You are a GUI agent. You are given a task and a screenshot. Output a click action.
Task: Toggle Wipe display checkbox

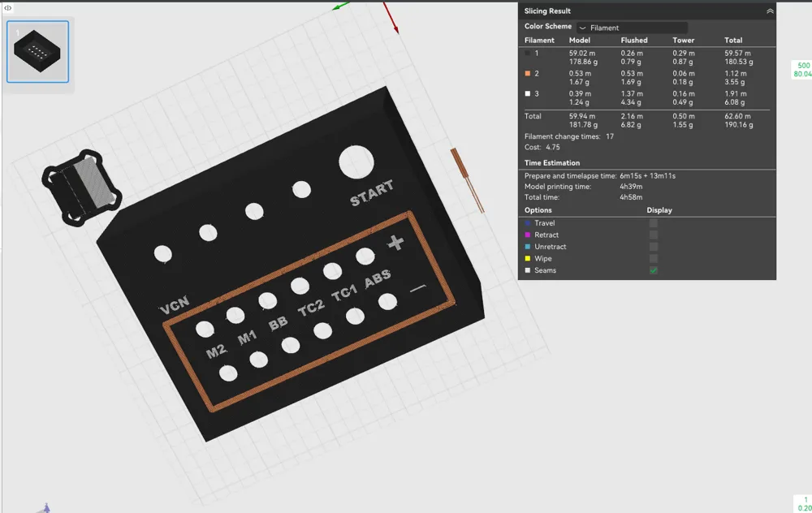[x=654, y=259]
